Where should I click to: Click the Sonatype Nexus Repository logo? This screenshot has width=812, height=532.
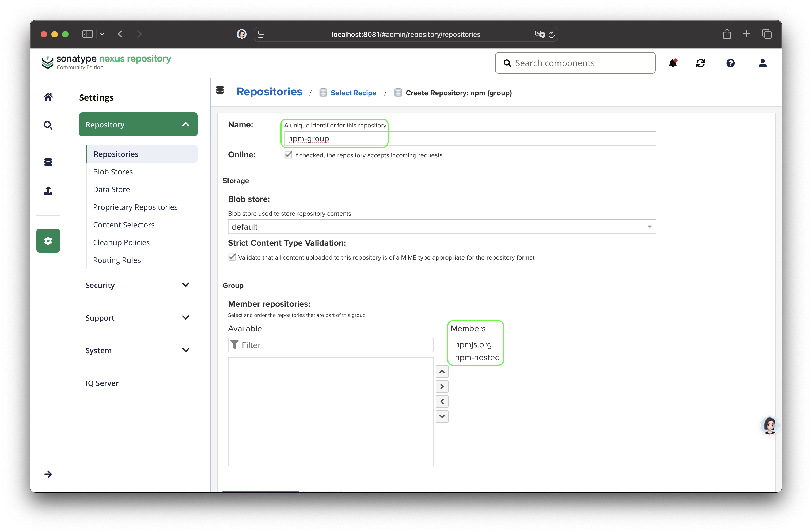pos(106,62)
